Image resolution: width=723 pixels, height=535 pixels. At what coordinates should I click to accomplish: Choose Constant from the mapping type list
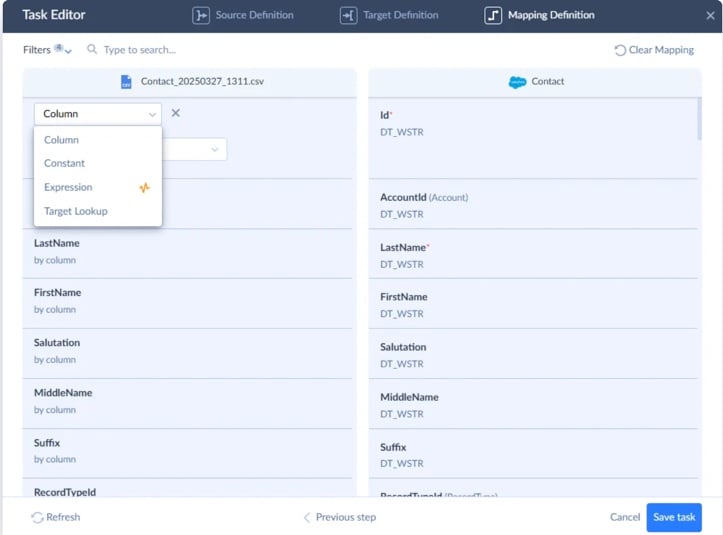(98, 163)
